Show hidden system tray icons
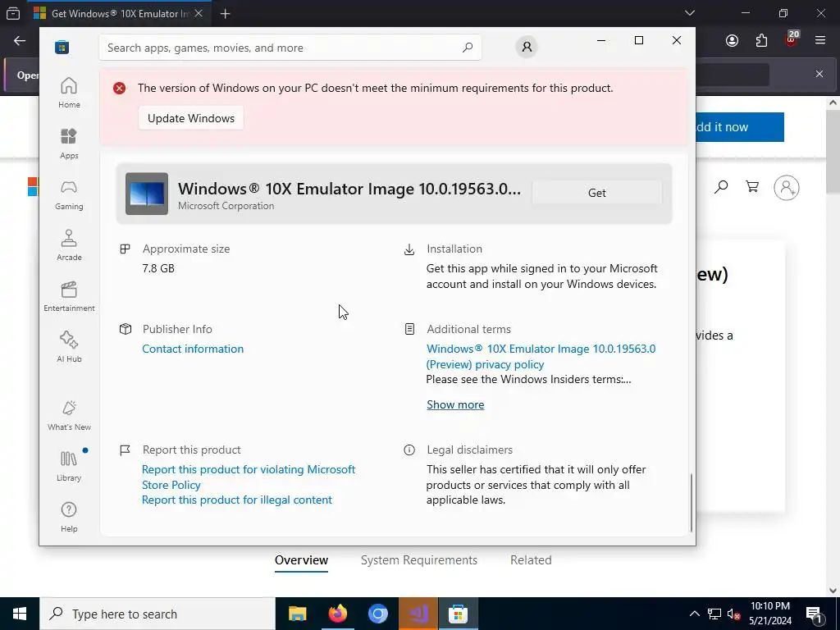Image resolution: width=840 pixels, height=630 pixels. tap(694, 614)
